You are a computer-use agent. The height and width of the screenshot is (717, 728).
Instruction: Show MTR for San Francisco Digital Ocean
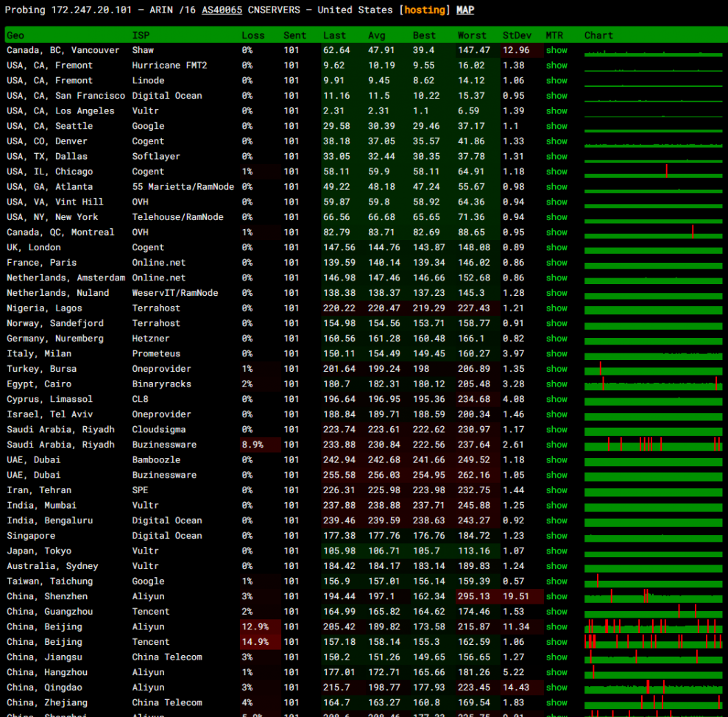556,96
